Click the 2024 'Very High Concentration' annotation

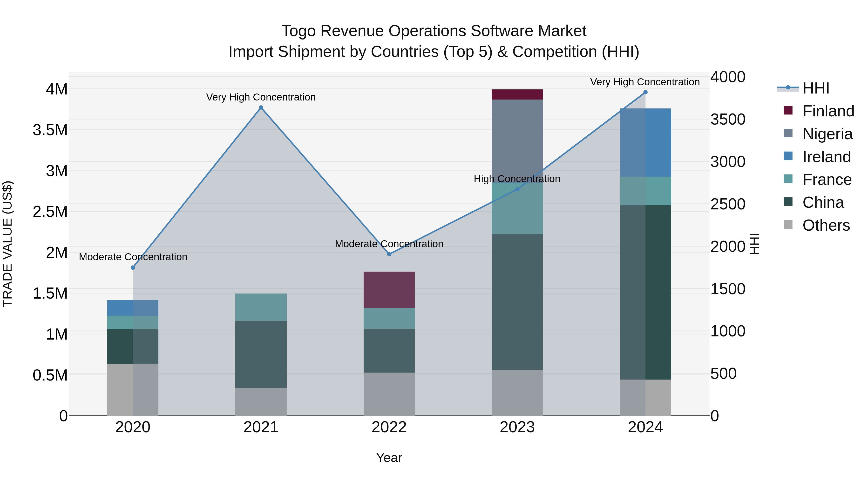645,82
